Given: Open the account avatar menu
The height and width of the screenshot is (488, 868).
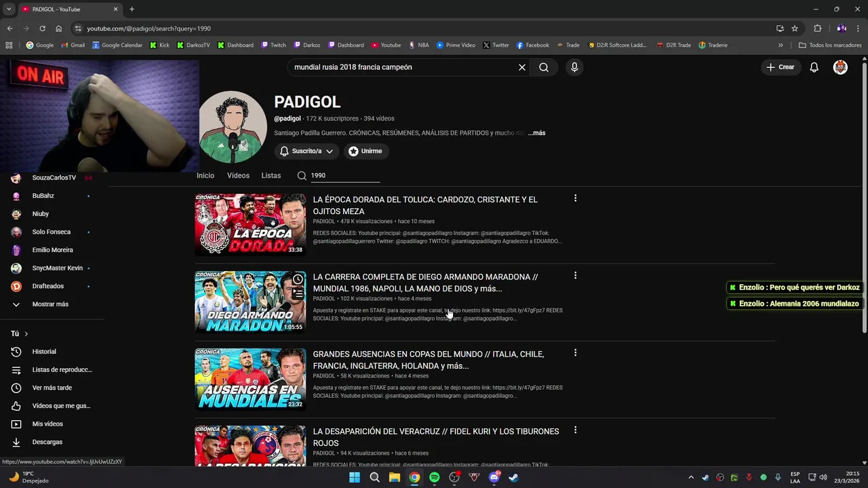Looking at the screenshot, I should (x=840, y=67).
